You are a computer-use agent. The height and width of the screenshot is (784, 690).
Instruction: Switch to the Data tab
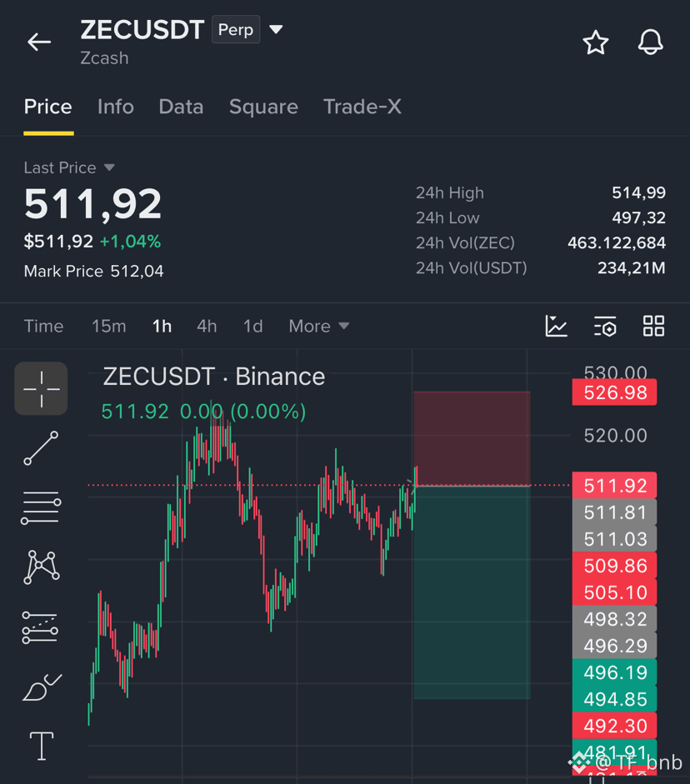pyautogui.click(x=181, y=107)
